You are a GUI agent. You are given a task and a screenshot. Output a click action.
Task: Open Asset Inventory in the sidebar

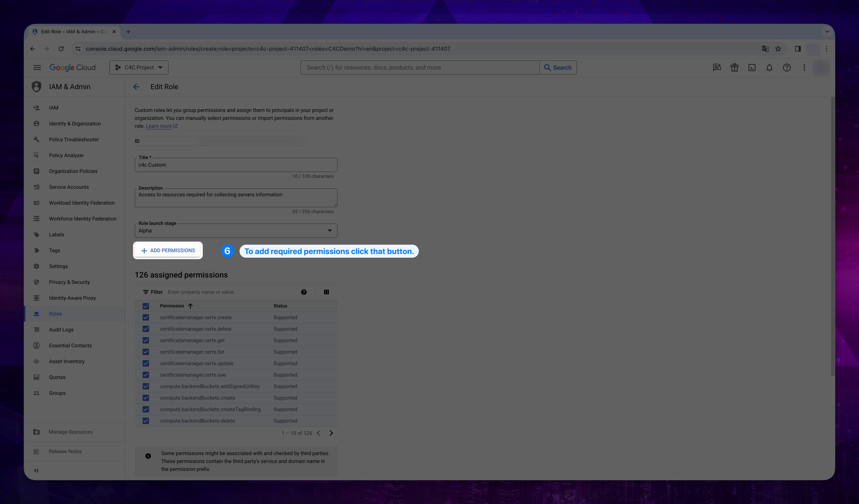click(x=74, y=361)
